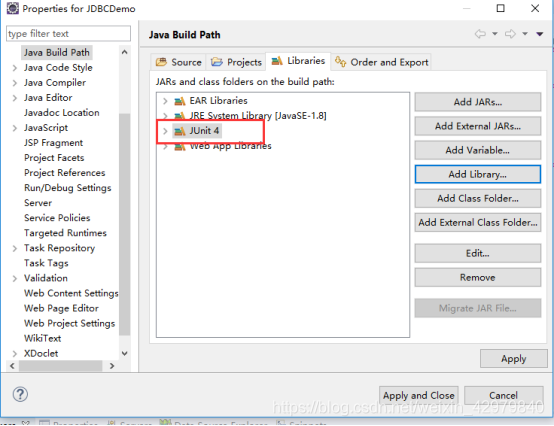The height and width of the screenshot is (426, 554).
Task: Click Add Variable... button
Action: 478,150
